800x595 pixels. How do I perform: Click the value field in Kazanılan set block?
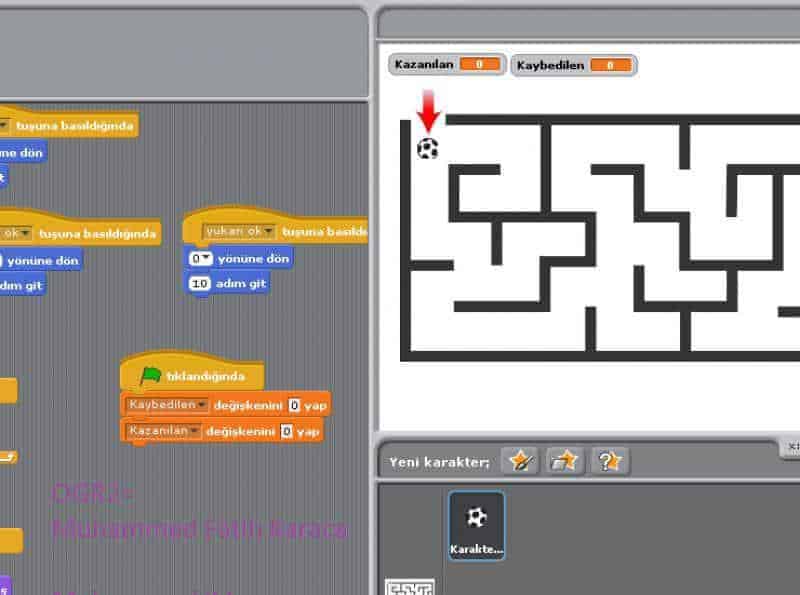[x=286, y=431]
